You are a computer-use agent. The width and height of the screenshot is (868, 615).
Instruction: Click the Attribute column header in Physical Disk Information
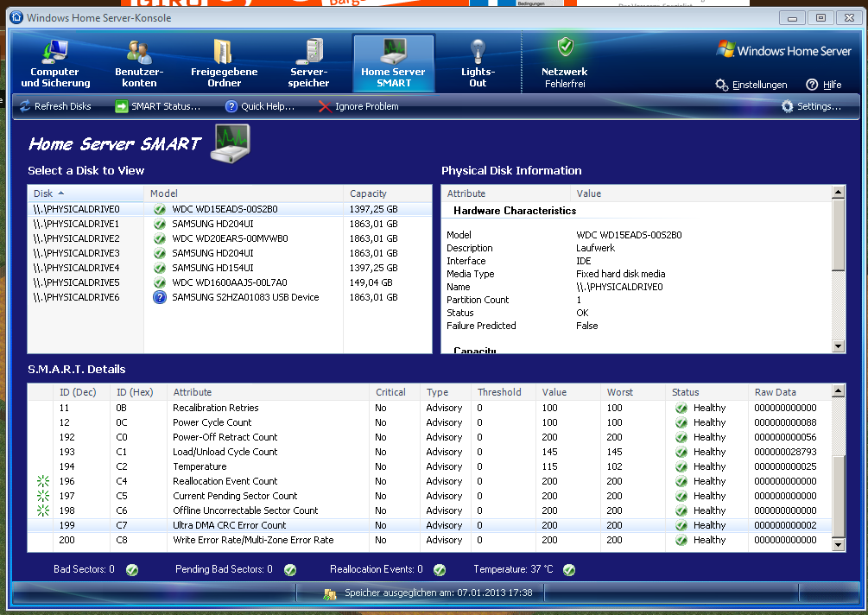(506, 193)
